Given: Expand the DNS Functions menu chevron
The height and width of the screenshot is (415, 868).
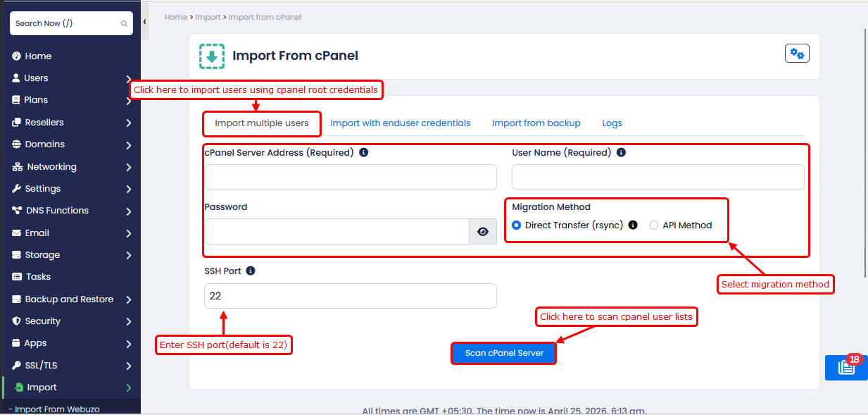Looking at the screenshot, I should pyautogui.click(x=129, y=211).
